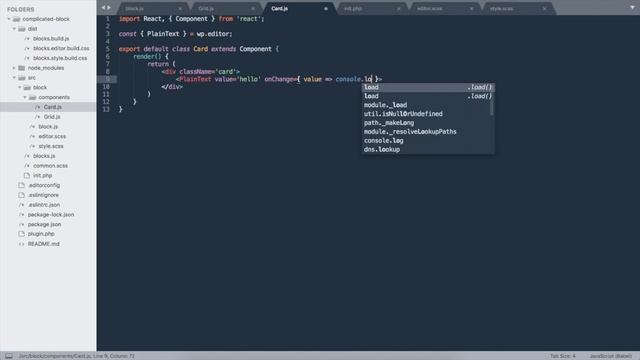This screenshot has height=360, width=640.
Task: Click the plugin.php file icon
Action: pyautogui.click(x=22, y=234)
